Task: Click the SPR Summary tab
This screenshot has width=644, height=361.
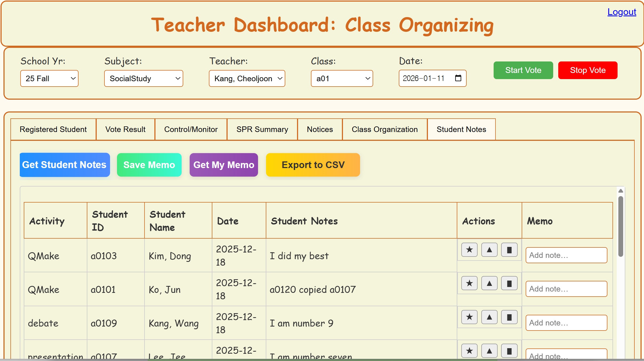Action: pos(262,129)
